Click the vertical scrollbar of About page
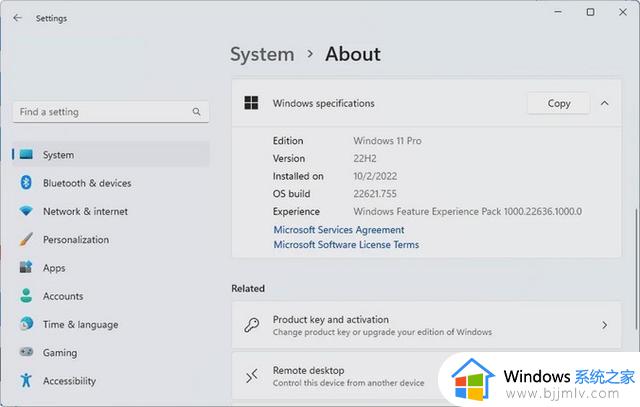 pyautogui.click(x=636, y=269)
